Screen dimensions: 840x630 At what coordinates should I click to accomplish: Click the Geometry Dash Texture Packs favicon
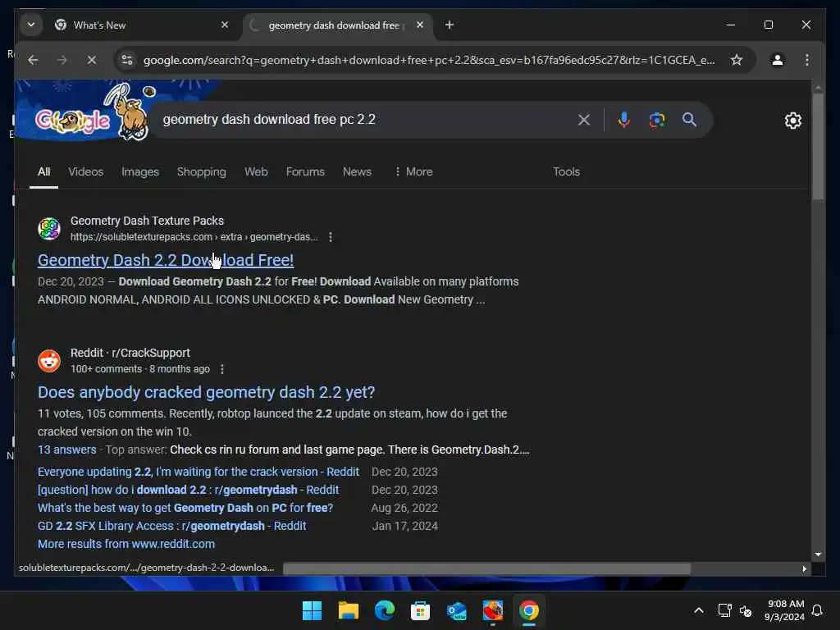[49, 229]
